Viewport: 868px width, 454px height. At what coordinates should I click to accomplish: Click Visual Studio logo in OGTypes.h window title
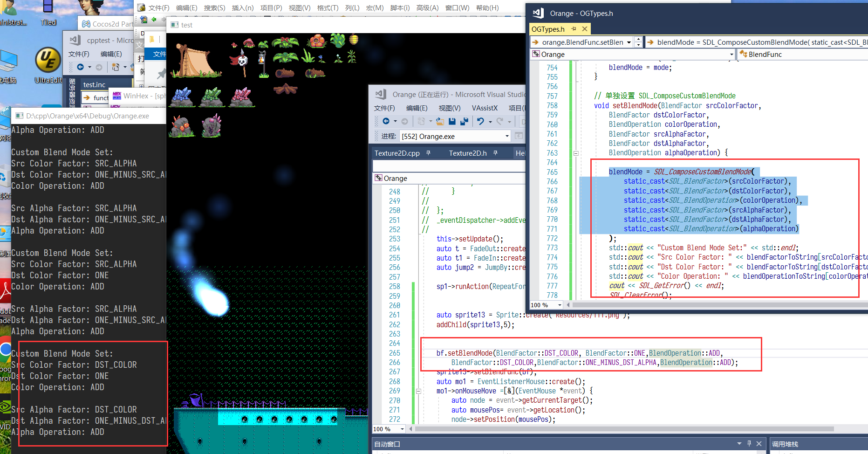538,13
